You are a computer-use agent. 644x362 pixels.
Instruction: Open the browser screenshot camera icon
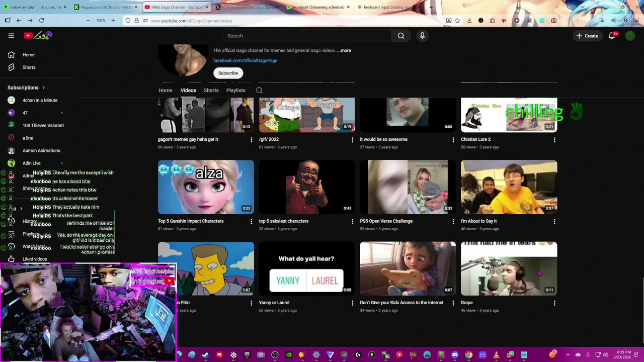553,21
